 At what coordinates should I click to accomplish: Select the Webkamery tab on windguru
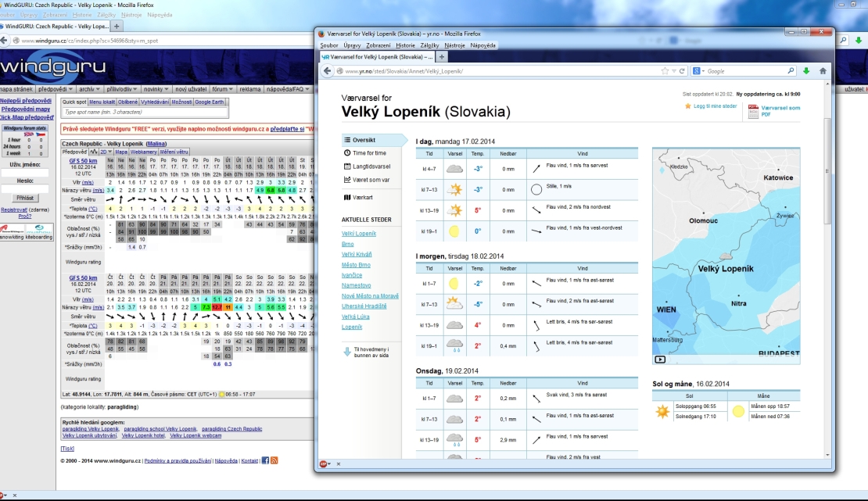coord(144,152)
